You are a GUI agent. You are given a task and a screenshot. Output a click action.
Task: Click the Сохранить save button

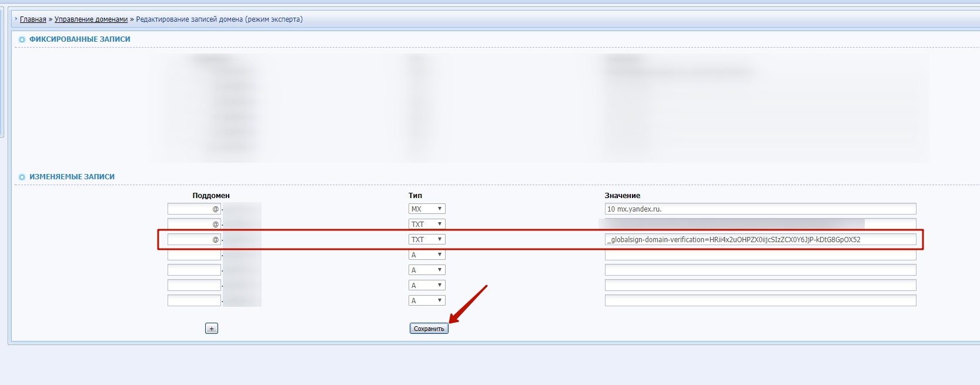point(429,329)
